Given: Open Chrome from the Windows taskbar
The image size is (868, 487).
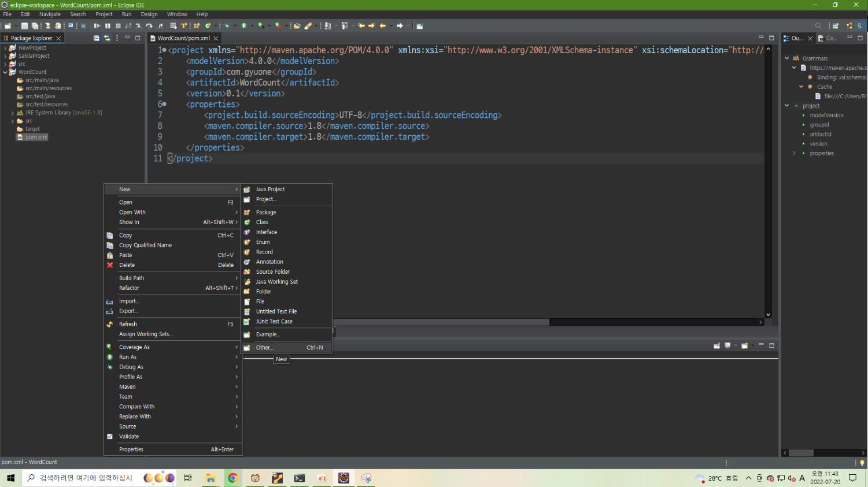Looking at the screenshot, I should [232, 478].
